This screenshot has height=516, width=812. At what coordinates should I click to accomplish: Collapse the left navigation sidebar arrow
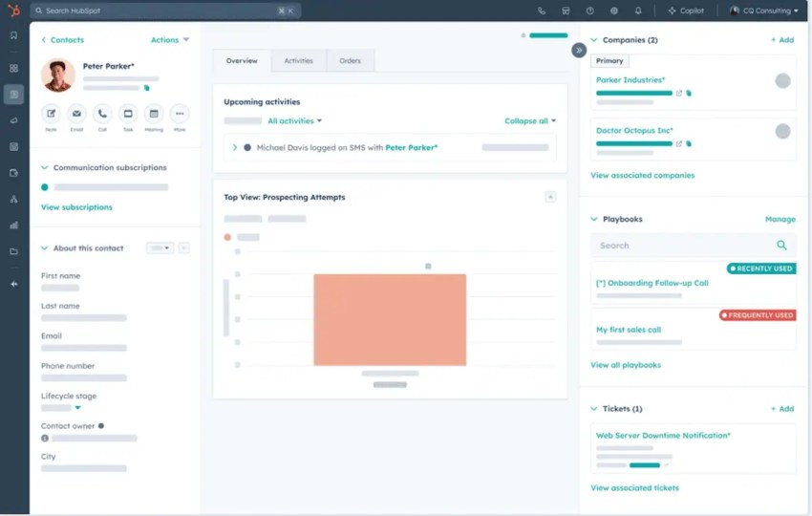coord(14,284)
